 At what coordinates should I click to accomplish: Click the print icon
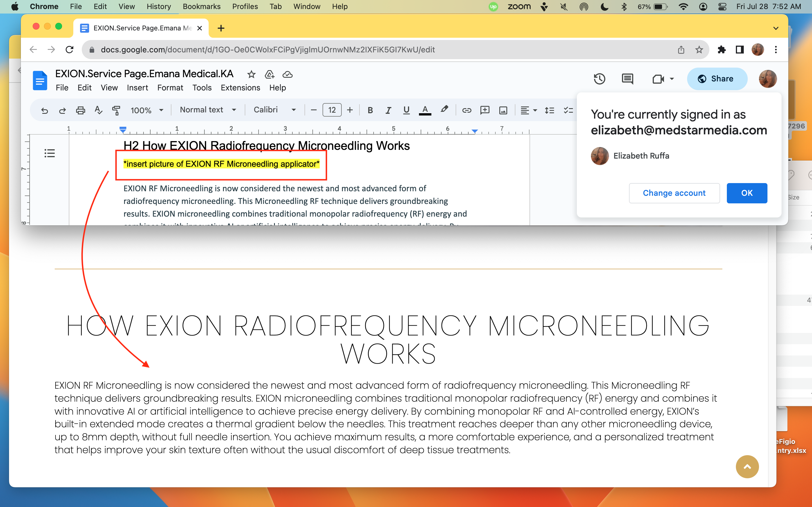[81, 110]
